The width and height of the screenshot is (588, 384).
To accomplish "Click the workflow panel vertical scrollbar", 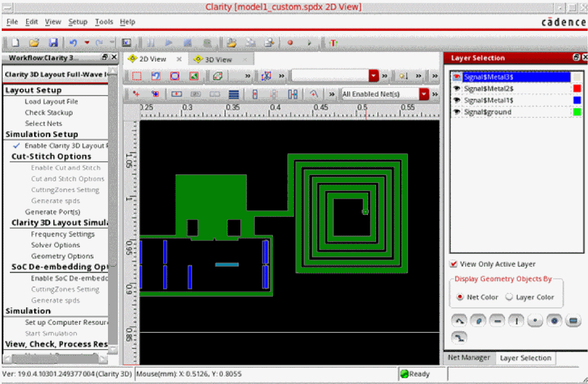I will pos(113,210).
